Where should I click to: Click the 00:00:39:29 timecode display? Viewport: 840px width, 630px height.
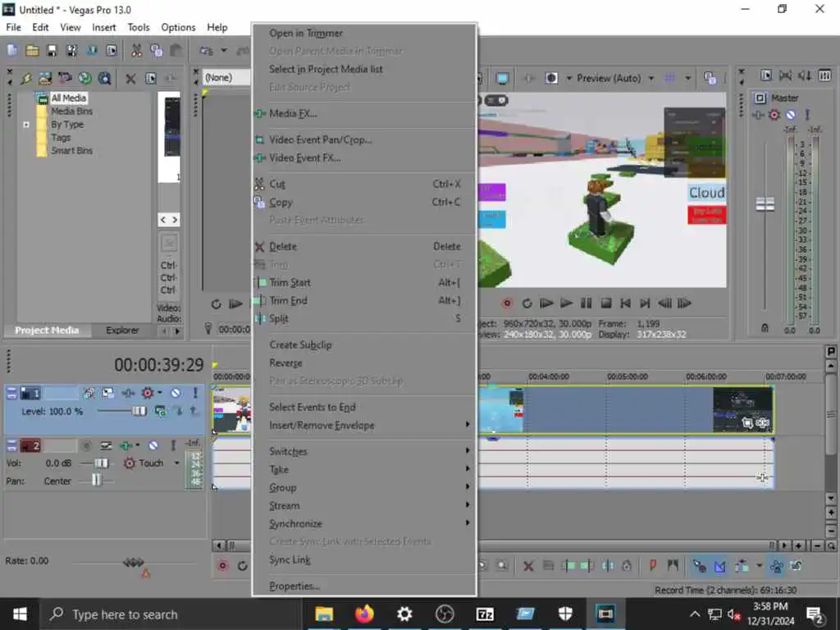[158, 365]
